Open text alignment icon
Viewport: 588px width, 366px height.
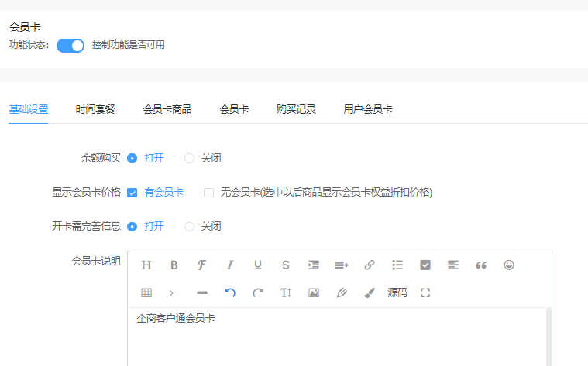[x=453, y=265]
